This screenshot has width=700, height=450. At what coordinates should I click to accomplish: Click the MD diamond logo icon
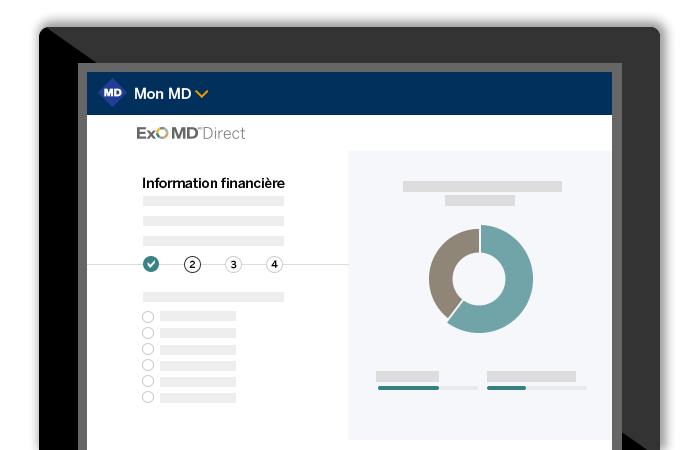(x=112, y=93)
